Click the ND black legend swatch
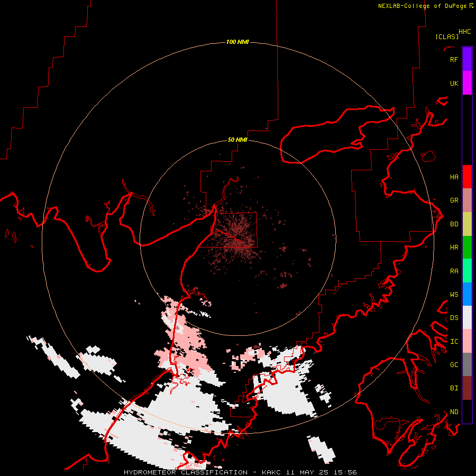The height and width of the screenshot is (476, 476). [467, 411]
